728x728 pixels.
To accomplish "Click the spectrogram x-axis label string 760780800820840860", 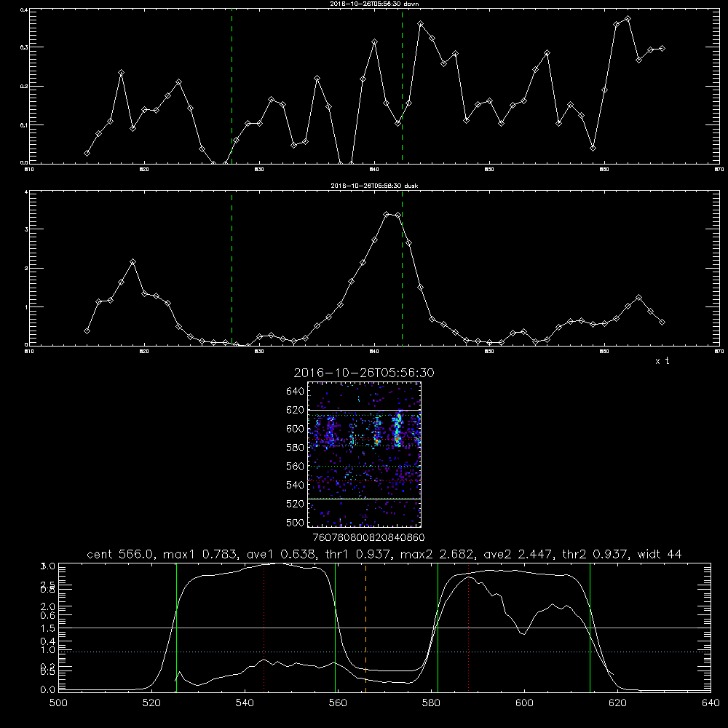I will (x=368, y=537).
